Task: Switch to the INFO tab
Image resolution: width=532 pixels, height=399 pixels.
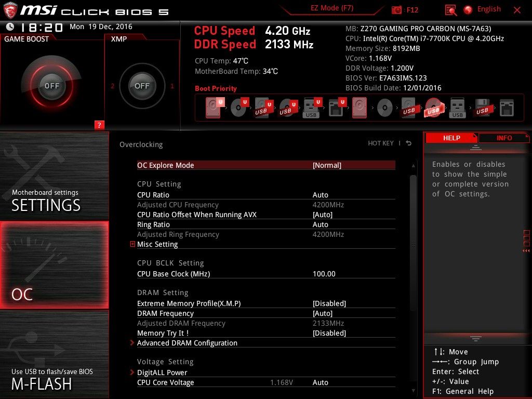Action: [504, 138]
